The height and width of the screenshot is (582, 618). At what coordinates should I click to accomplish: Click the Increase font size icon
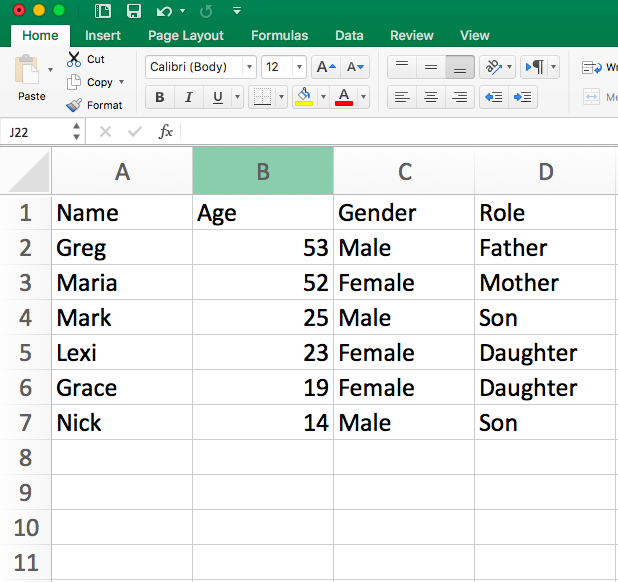tap(324, 67)
